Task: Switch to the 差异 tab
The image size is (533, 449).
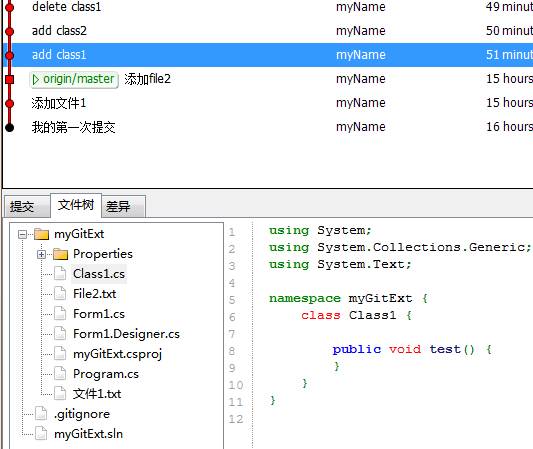Action: tap(124, 206)
